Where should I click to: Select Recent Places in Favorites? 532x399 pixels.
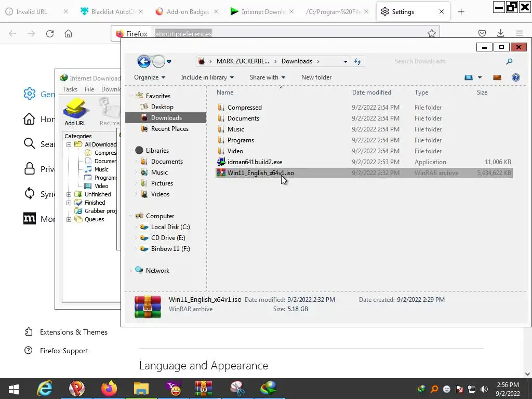pos(169,129)
